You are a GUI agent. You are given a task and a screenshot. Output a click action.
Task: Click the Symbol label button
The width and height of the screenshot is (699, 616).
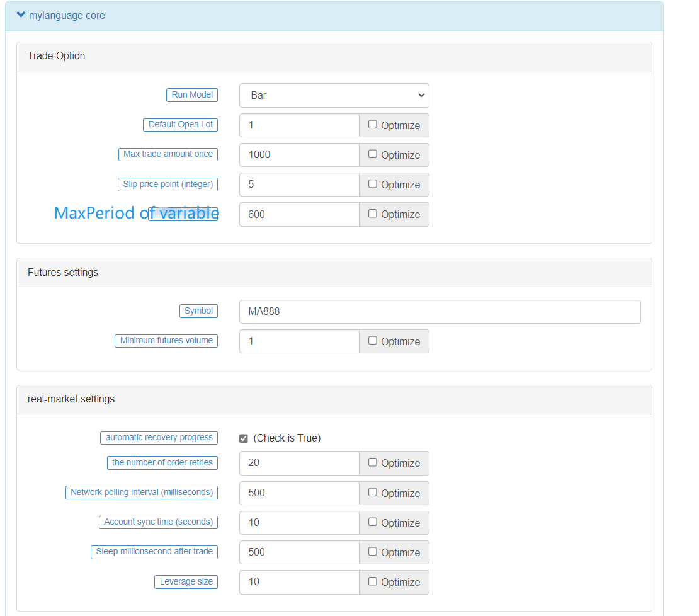click(x=198, y=311)
